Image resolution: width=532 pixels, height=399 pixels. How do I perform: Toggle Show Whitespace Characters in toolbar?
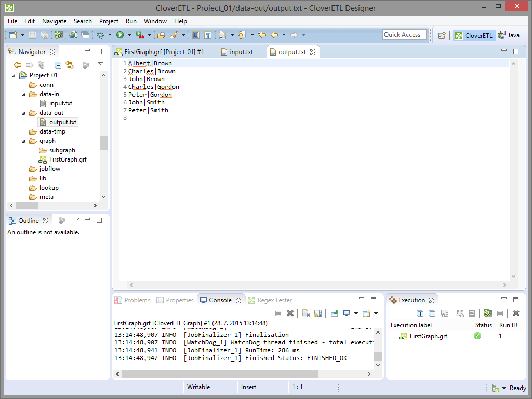point(208,35)
